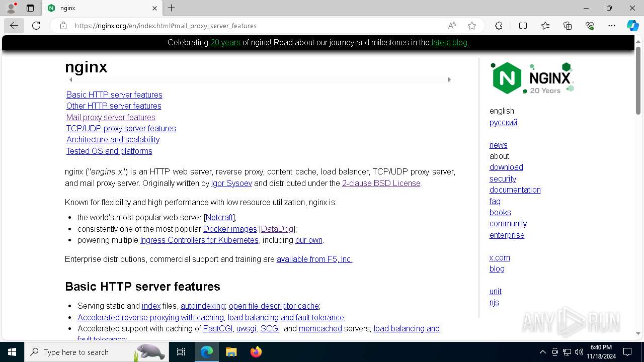Open the browser profile avatar icon
This screenshot has width=644, height=362.
[11, 8]
